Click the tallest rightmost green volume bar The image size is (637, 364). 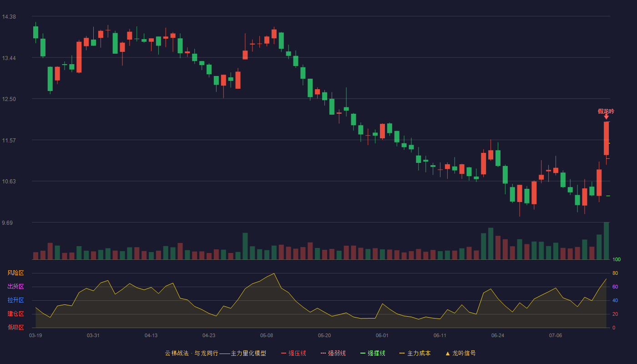click(606, 241)
